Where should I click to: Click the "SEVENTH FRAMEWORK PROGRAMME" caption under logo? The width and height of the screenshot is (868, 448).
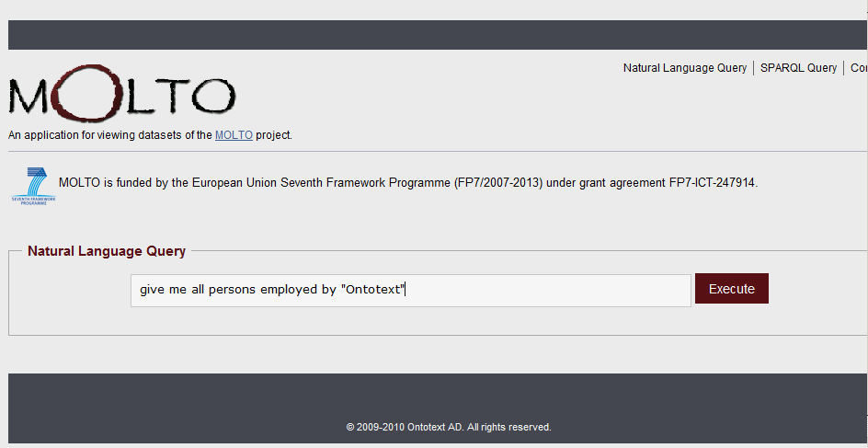[x=33, y=201]
